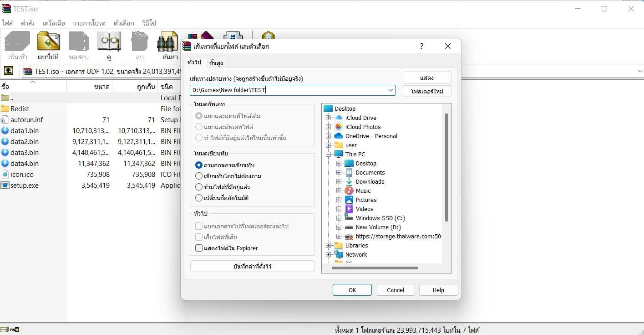The width and height of the screenshot is (644, 335).
Task: Expand the New Volume (D:) tree node
Action: pyautogui.click(x=339, y=227)
